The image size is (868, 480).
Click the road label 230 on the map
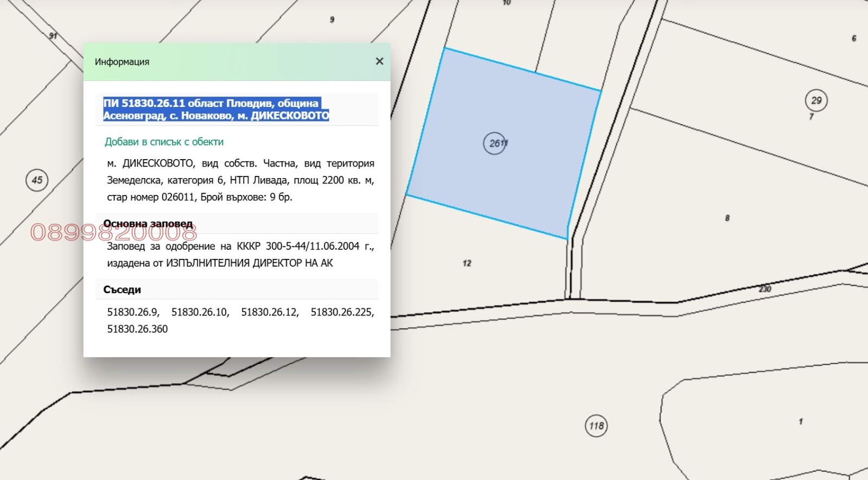click(765, 289)
